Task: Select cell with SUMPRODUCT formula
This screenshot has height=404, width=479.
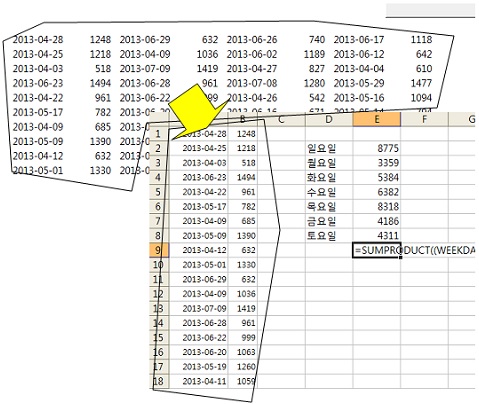Action: point(377,250)
